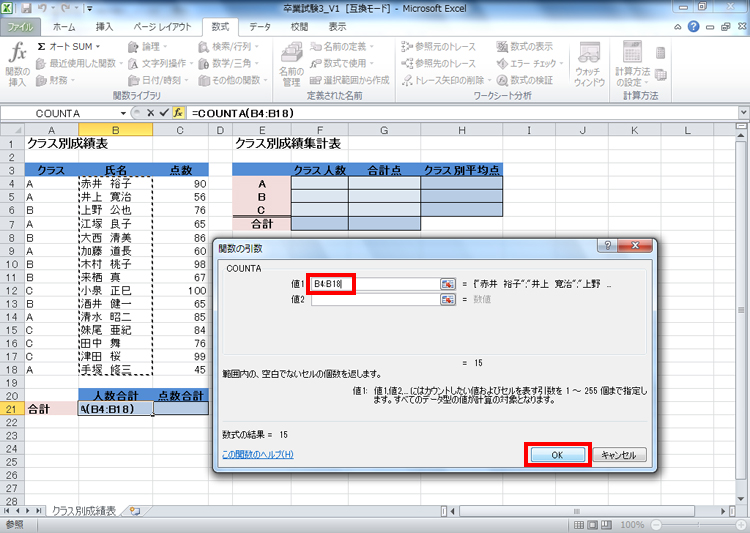
Task: Click the Cancel X in formula bar
Action: (x=150, y=113)
